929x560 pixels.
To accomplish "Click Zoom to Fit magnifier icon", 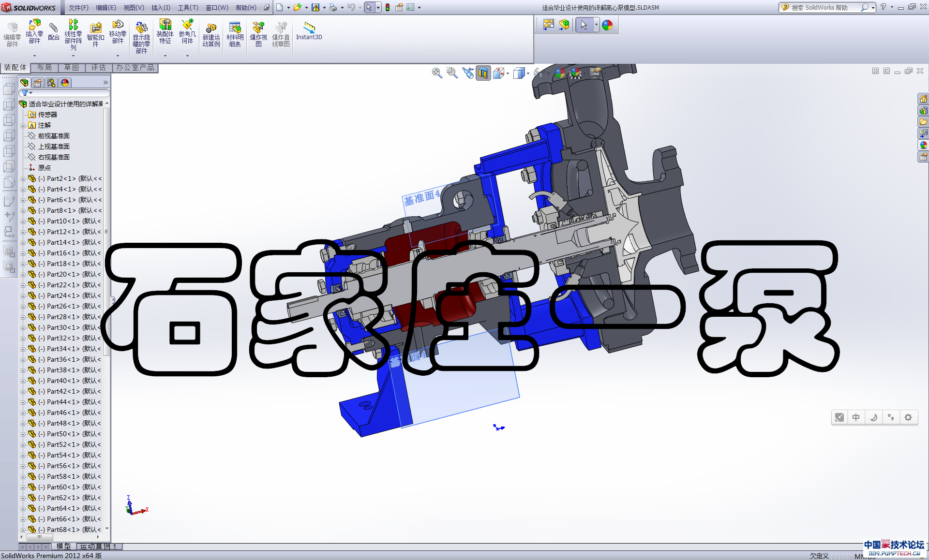I will [x=437, y=73].
